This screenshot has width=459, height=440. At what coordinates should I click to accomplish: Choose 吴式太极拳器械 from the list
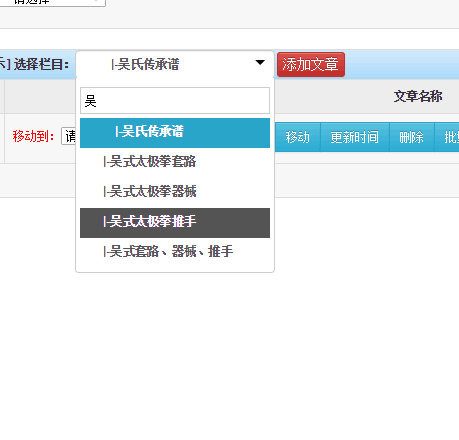coord(175,192)
